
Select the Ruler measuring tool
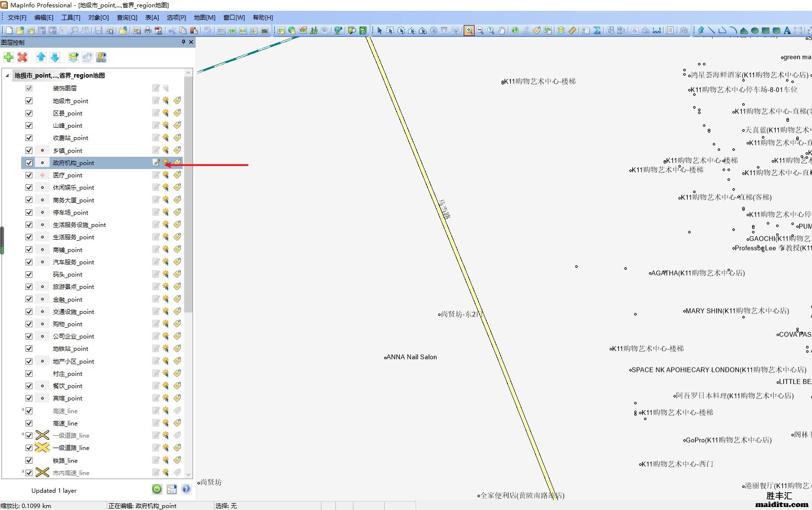(572, 30)
